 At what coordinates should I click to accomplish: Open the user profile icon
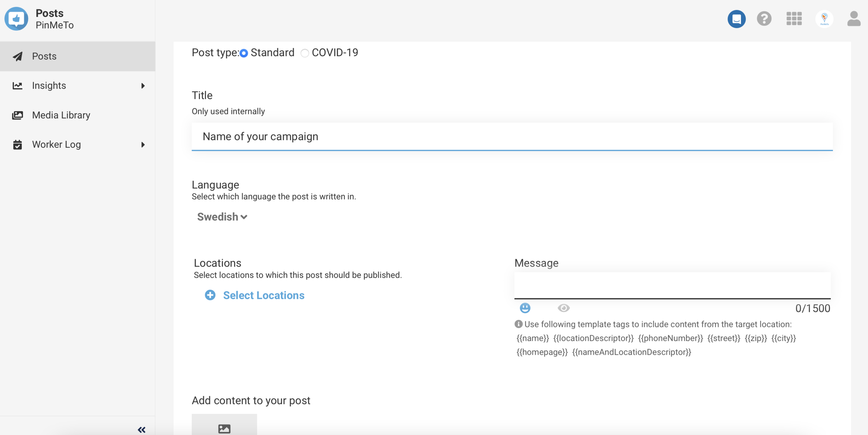coord(854,19)
